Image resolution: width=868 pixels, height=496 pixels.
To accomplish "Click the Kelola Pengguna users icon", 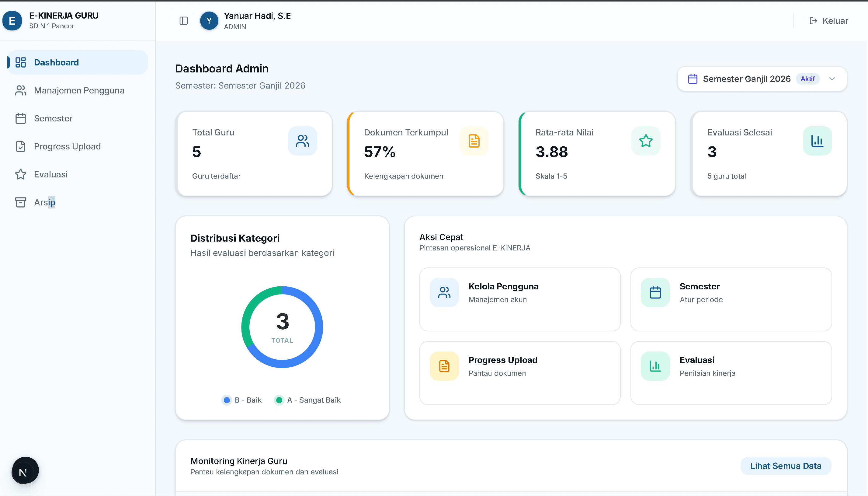I will point(444,292).
